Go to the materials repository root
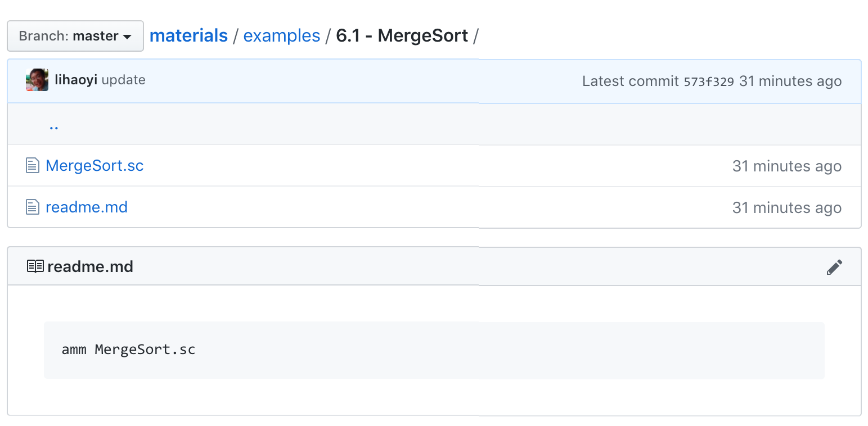 click(188, 35)
